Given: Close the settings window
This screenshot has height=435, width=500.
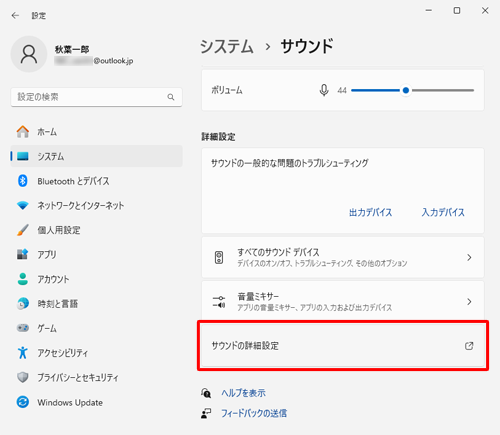Looking at the screenshot, I should (485, 11).
